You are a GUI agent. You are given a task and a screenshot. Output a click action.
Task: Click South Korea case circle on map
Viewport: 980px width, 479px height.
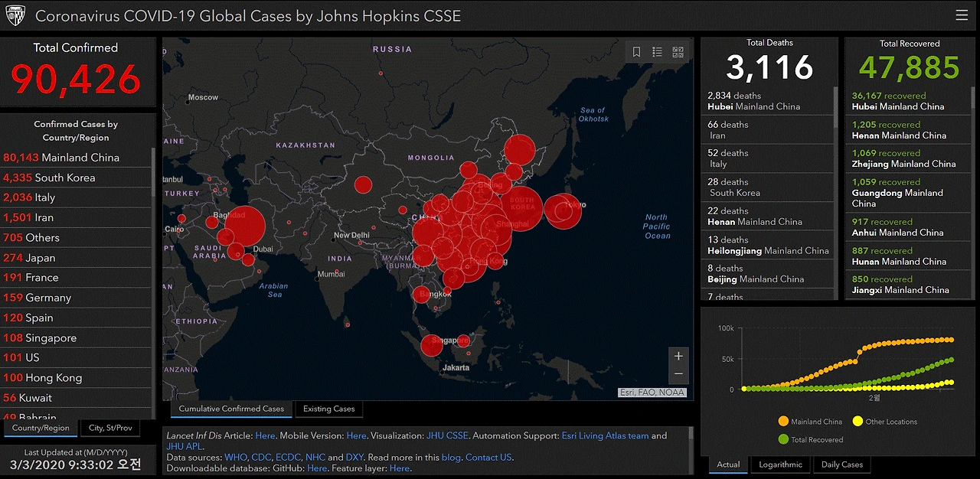523,208
